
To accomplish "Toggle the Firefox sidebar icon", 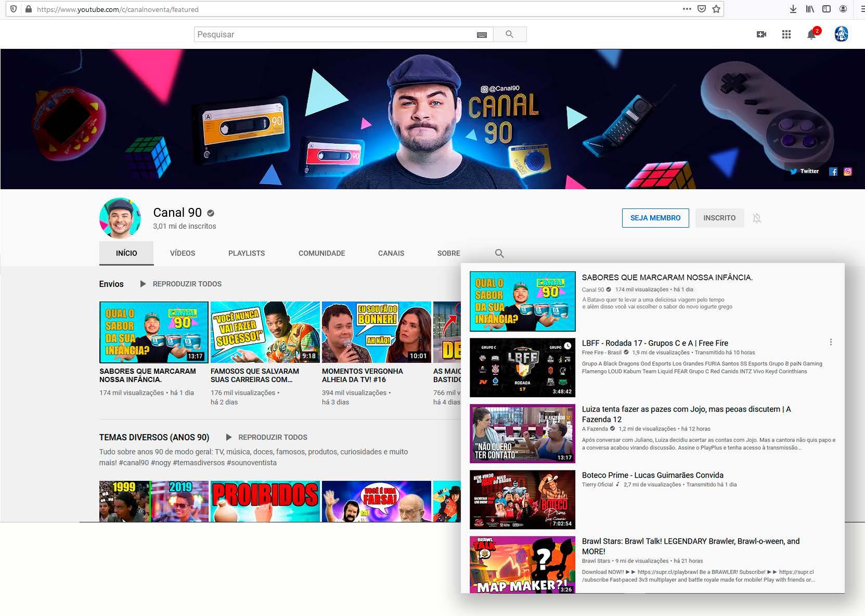I will click(827, 9).
